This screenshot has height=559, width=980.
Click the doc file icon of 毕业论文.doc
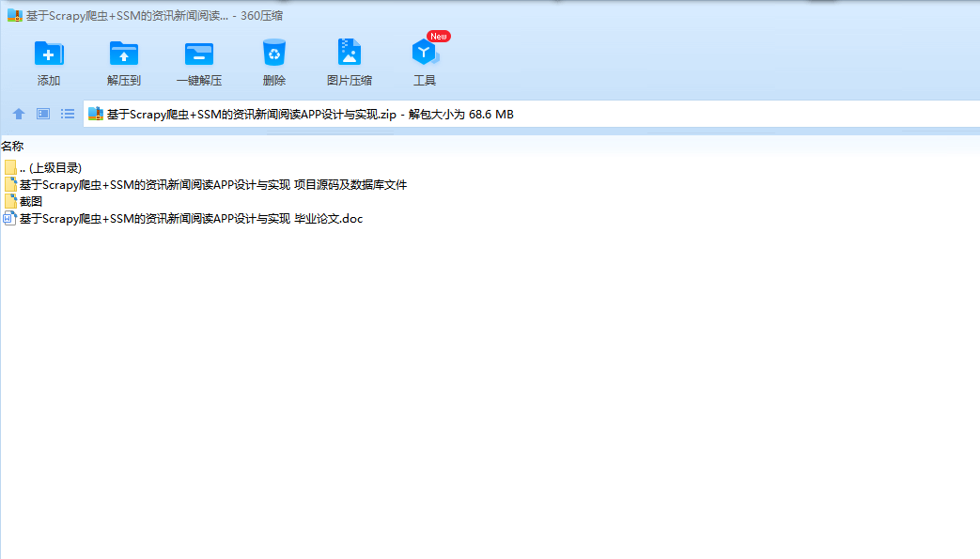click(9, 218)
